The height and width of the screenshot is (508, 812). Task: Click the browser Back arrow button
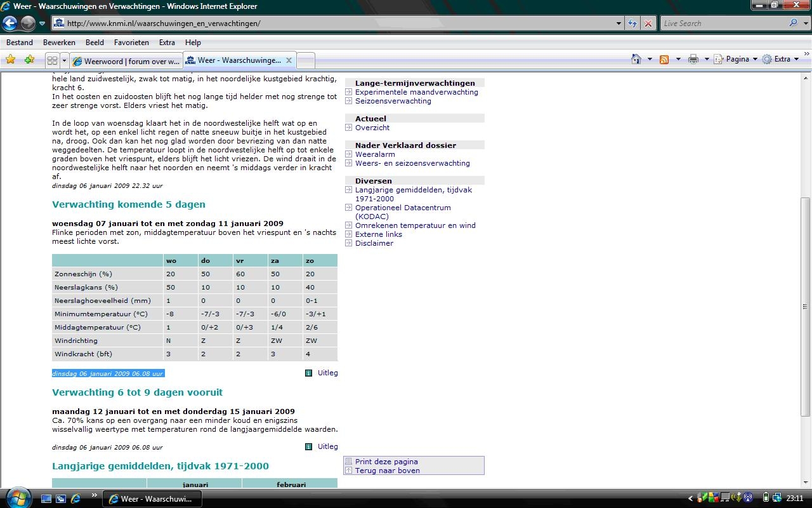click(x=10, y=23)
